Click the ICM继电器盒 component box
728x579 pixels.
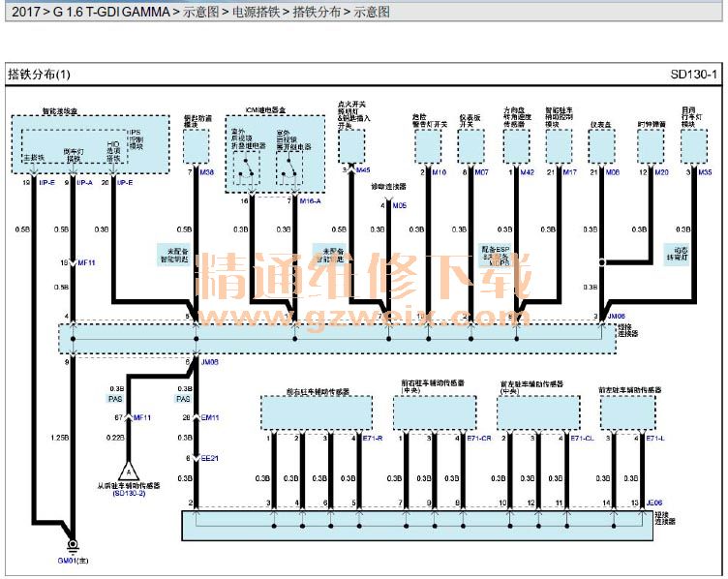coord(275,154)
